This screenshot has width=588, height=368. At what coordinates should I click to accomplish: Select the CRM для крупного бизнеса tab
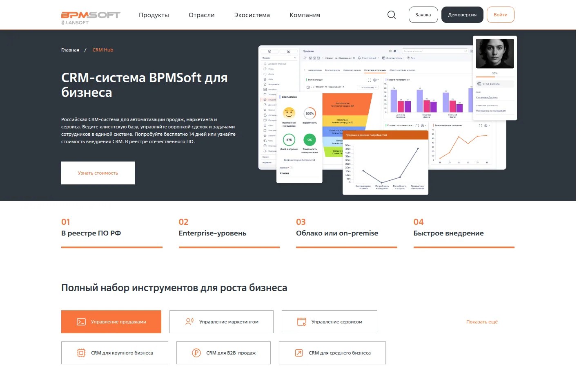(115, 353)
